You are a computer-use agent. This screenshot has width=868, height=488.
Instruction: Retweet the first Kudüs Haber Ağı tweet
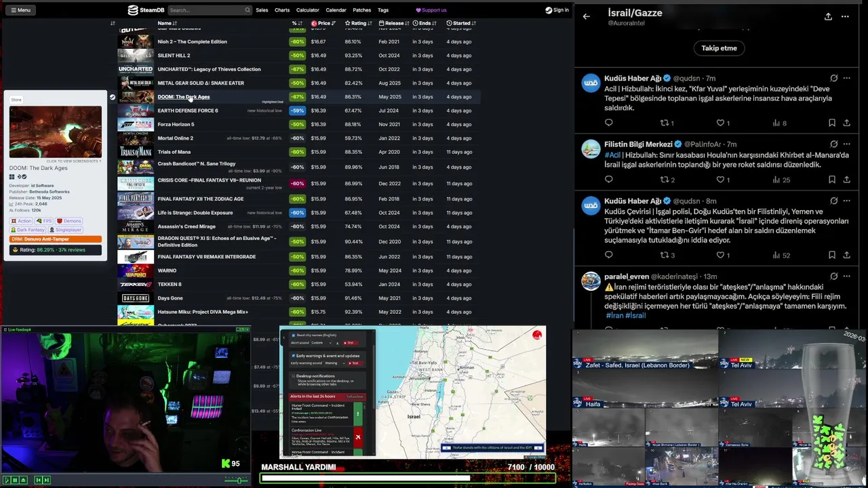665,123
